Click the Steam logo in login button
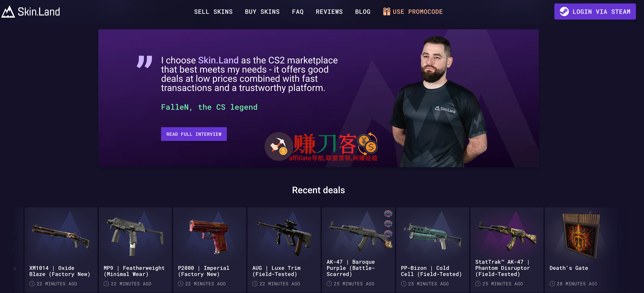This screenshot has height=293, width=644. pyautogui.click(x=564, y=11)
